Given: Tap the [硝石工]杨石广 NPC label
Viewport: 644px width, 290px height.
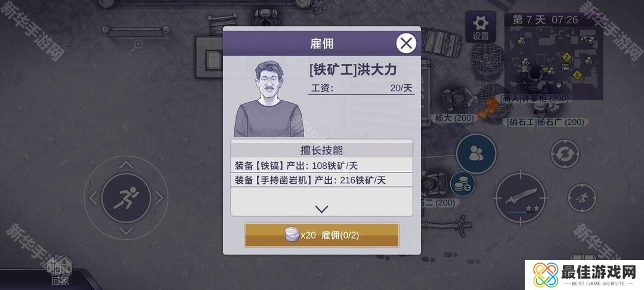Looking at the screenshot, I should pyautogui.click(x=546, y=122).
